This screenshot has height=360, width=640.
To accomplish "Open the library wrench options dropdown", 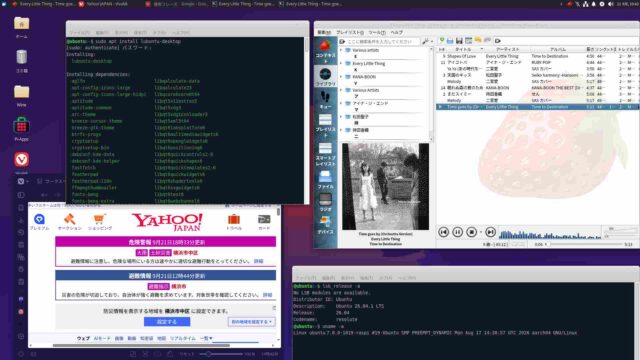I will [427, 41].
